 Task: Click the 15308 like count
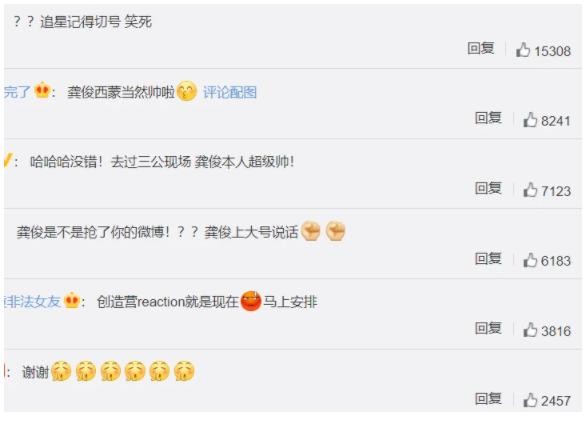pyautogui.click(x=552, y=51)
